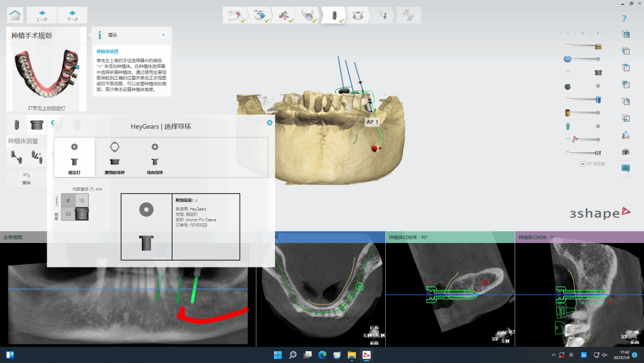Viewport: 644px width, 363px height.
Task: Collapse the 提示 hint panel
Action: 163,35
